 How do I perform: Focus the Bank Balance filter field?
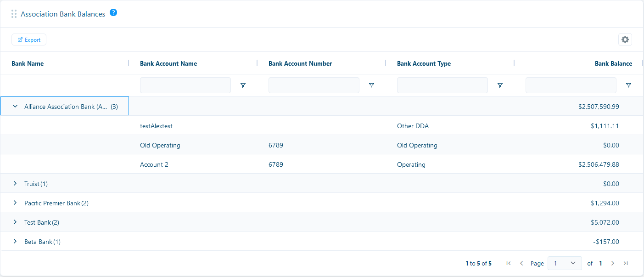571,85
